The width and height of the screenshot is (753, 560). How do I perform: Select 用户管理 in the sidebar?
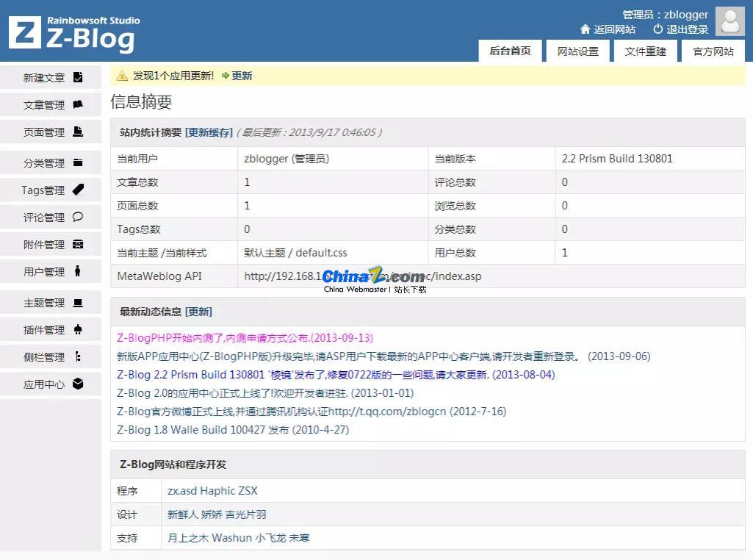(x=51, y=272)
